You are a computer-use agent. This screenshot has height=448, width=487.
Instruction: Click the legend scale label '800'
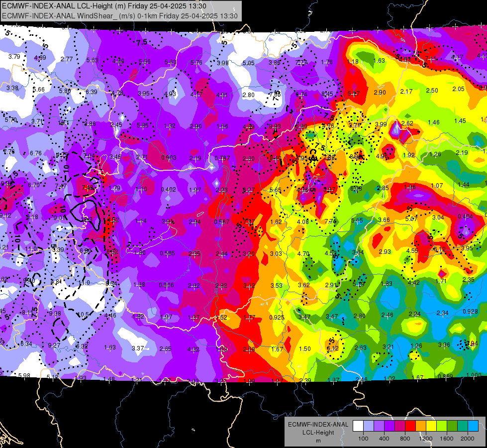pos(405,439)
